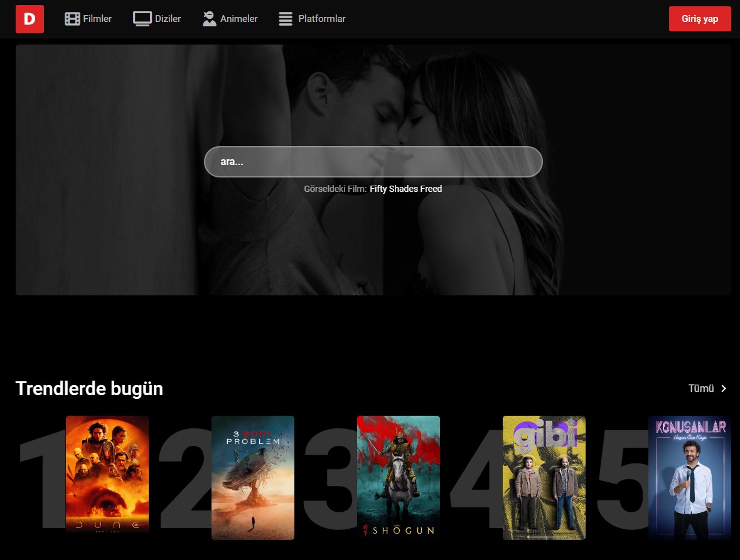Screen dimensions: 740x560
Task: Click the monitor icon beside Diziler
Action: click(x=142, y=19)
